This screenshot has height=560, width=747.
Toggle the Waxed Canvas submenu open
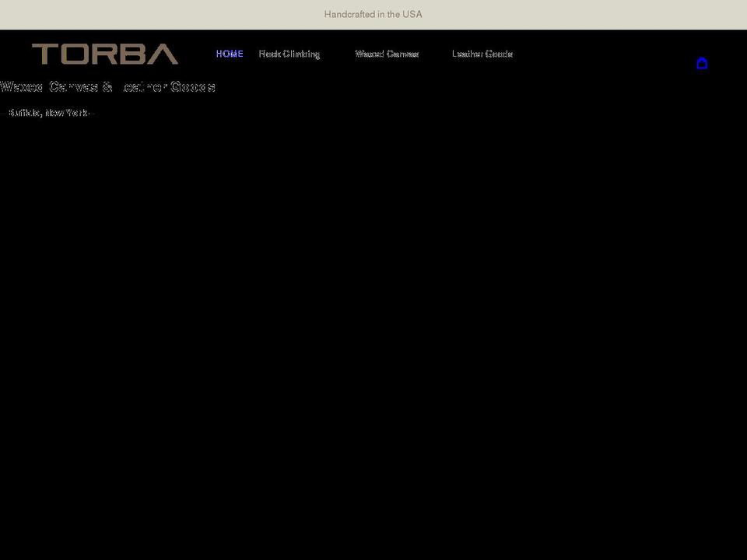click(x=387, y=54)
